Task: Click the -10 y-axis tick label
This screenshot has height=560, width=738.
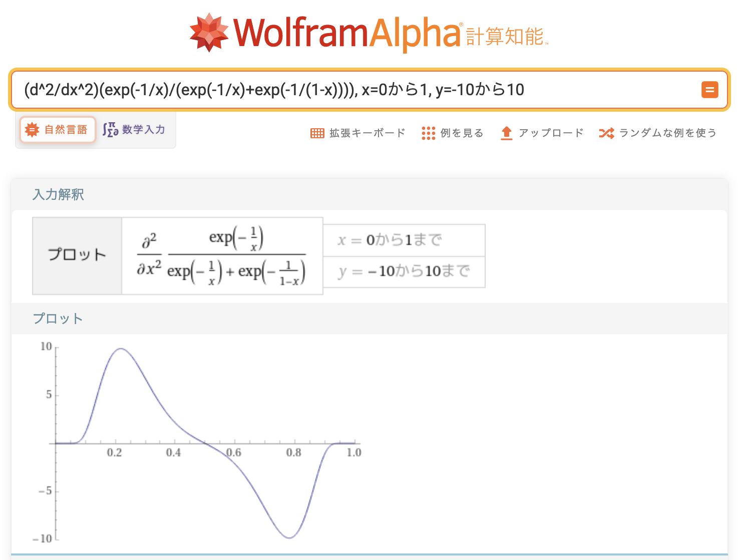Action: point(42,538)
